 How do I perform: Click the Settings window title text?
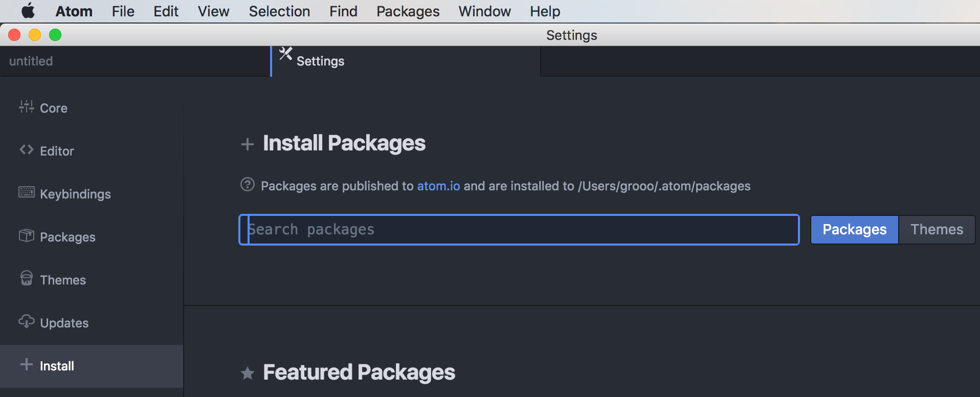point(572,35)
